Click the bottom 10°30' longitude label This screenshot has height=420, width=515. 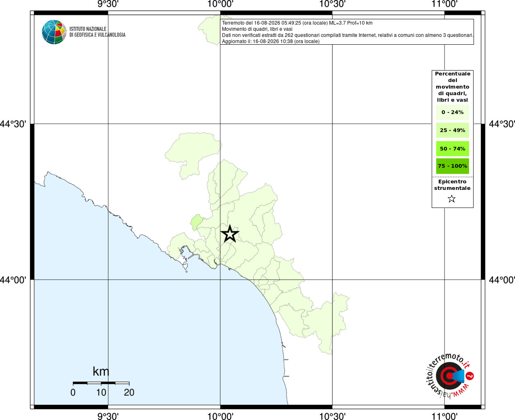[332, 416]
